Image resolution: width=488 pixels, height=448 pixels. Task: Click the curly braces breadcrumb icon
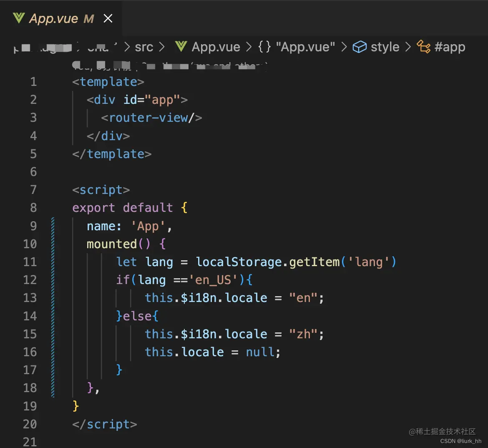coord(264,47)
